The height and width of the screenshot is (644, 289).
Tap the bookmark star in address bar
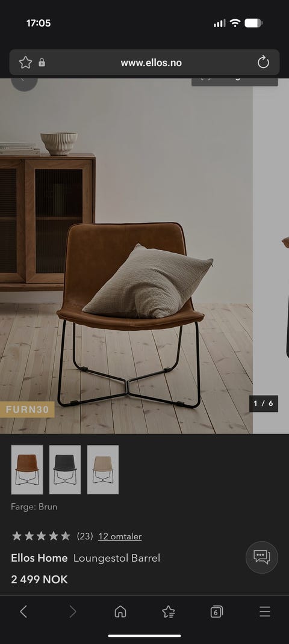coord(25,63)
